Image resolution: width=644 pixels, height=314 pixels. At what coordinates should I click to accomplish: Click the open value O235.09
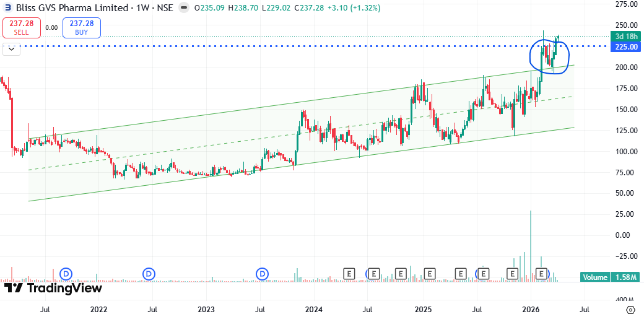coord(209,7)
